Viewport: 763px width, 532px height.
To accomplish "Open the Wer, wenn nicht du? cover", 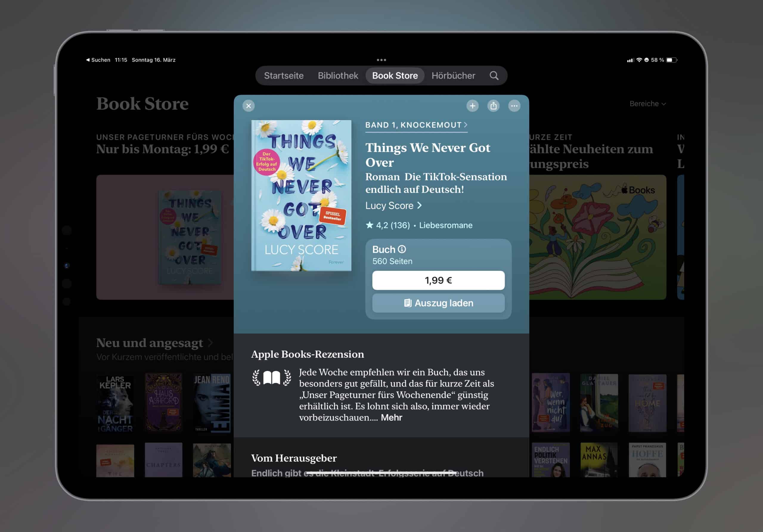I will click(x=551, y=402).
